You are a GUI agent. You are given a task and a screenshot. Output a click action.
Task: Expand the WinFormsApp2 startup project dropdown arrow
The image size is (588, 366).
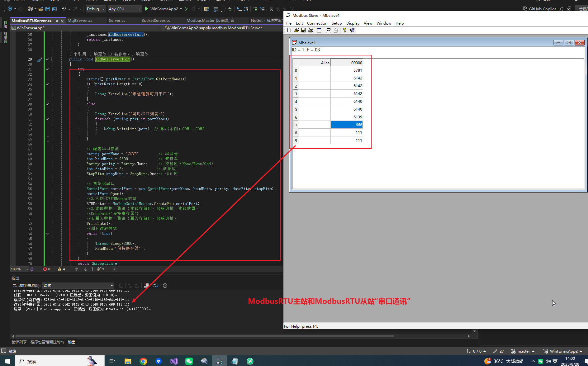(181, 9)
